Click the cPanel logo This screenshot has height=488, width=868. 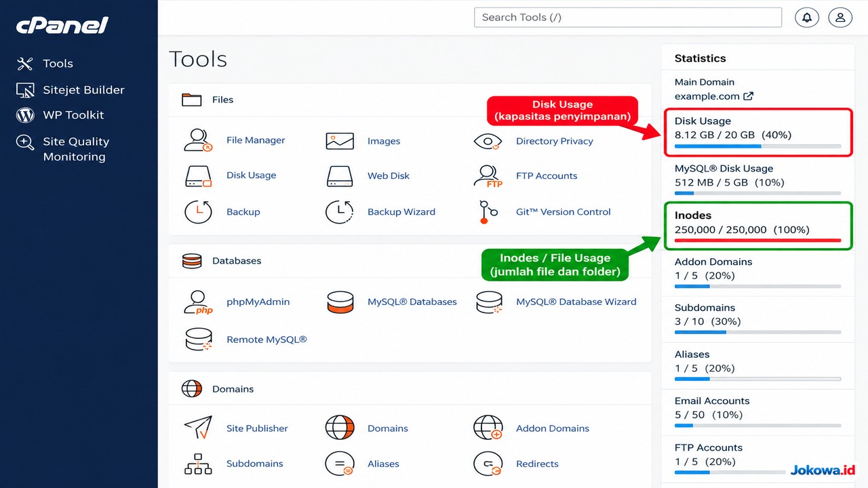pos(62,25)
